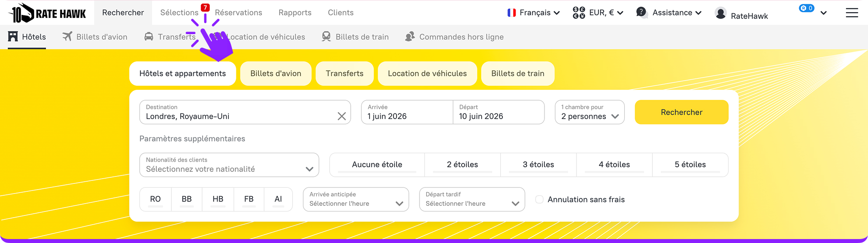The width and height of the screenshot is (868, 243).
Task: Switch to the Billets d'avion yellow tab
Action: coord(276,74)
